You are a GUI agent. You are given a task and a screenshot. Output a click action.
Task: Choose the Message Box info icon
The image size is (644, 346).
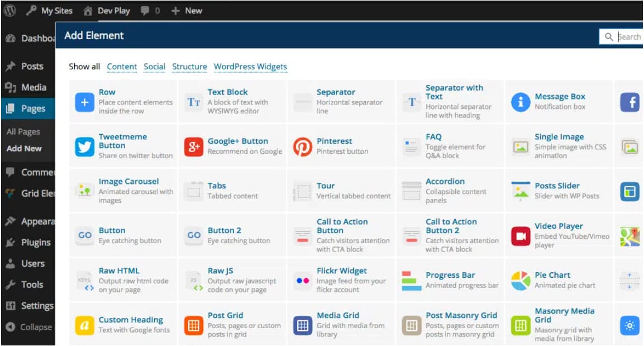point(521,102)
